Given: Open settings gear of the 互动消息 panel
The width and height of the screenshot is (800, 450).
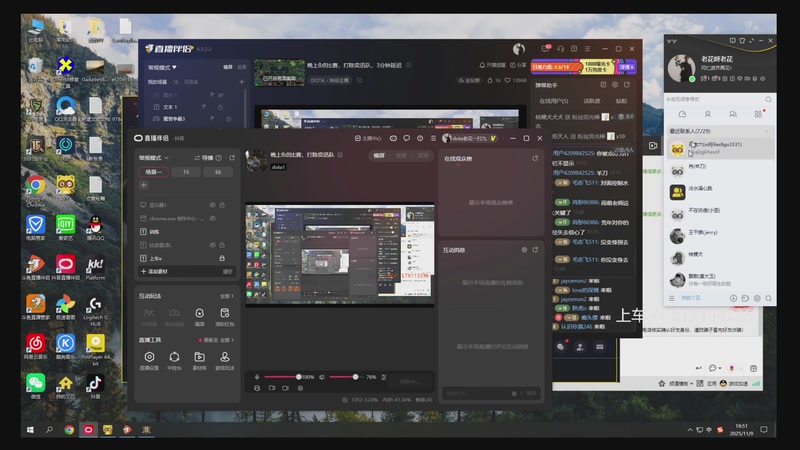Looking at the screenshot, I should pos(524,250).
